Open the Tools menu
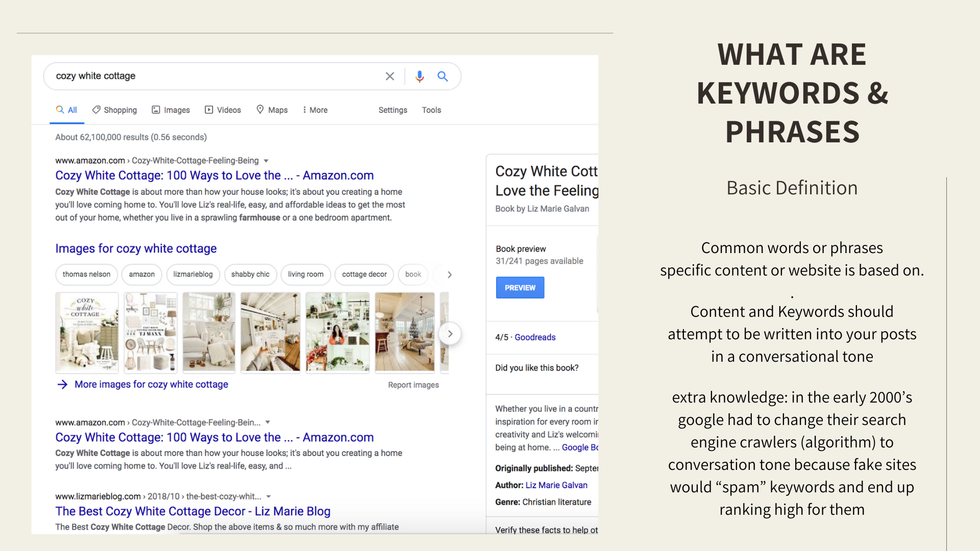 point(431,110)
